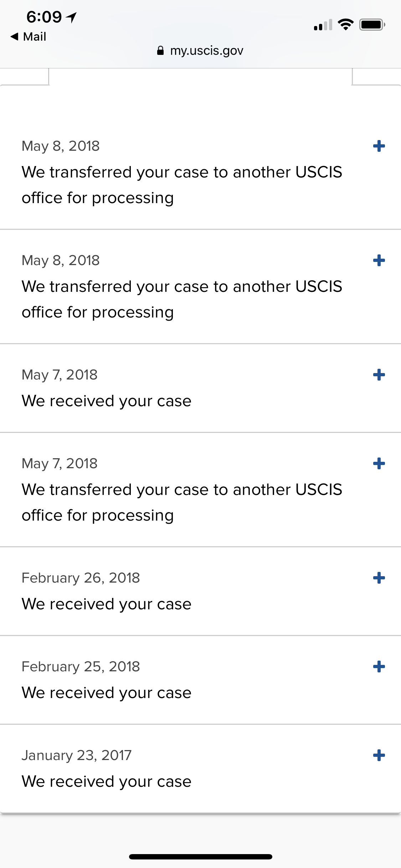Tap the 6:09 clock
The image size is (401, 868).
coord(44,17)
